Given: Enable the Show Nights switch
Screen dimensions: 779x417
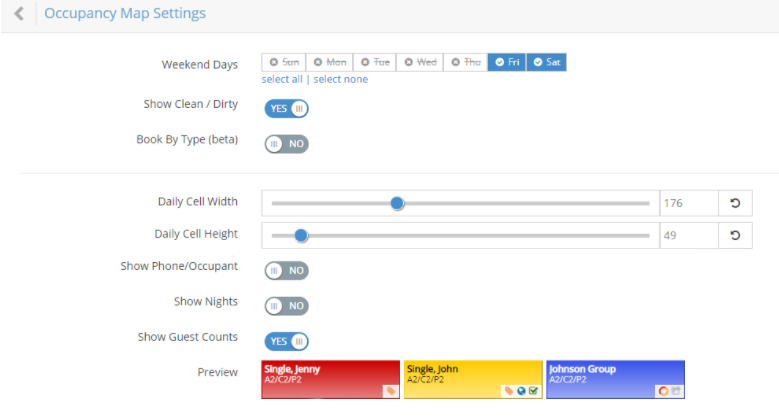Looking at the screenshot, I should [x=286, y=305].
